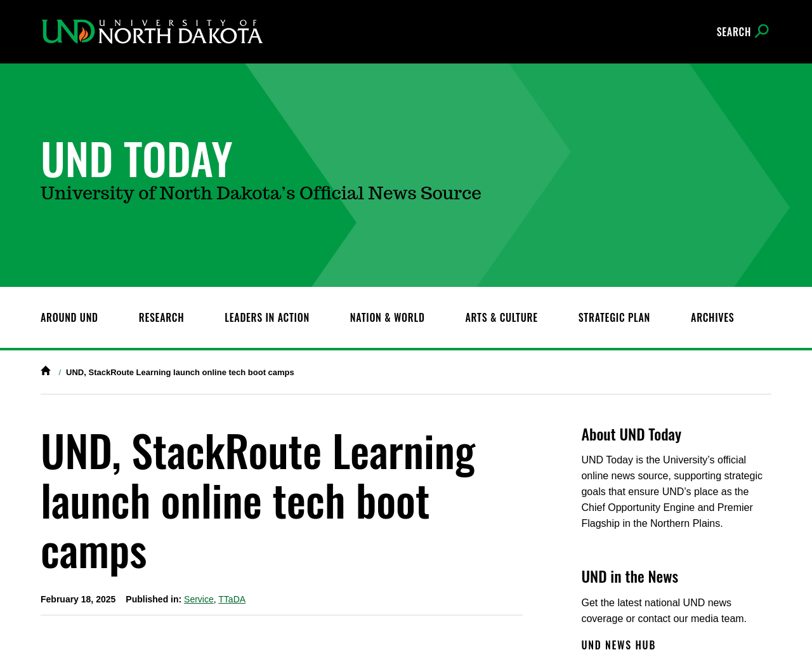
Task: Visit the Strategic Plan page
Action: pos(614,317)
